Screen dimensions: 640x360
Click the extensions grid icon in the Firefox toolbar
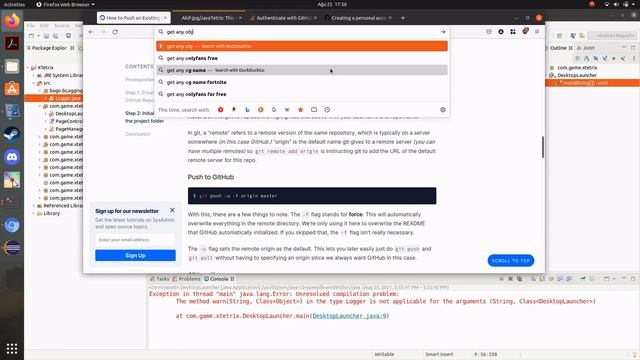point(513,31)
